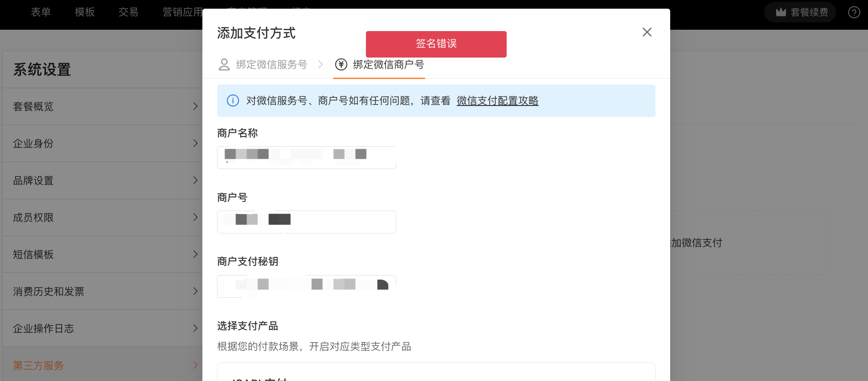Open the 品牌设置 chevron
Viewport: 868px width, 381px height.
pos(196,180)
